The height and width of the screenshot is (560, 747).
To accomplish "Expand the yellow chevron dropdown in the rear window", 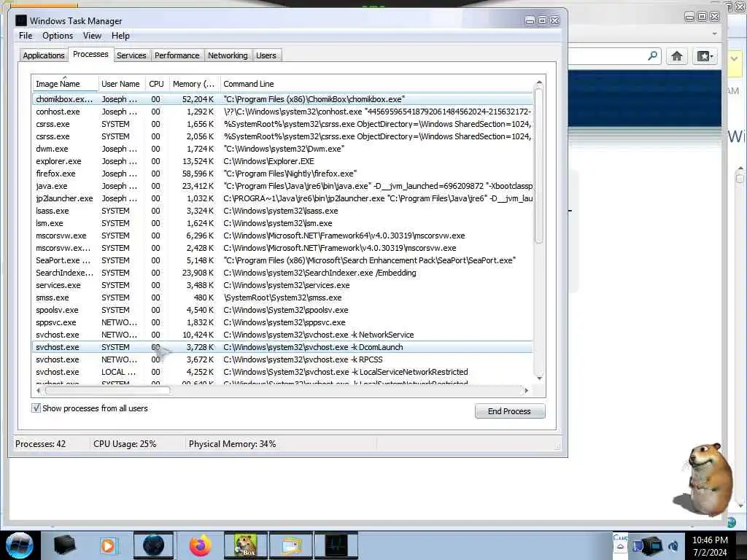I will click(734, 59).
